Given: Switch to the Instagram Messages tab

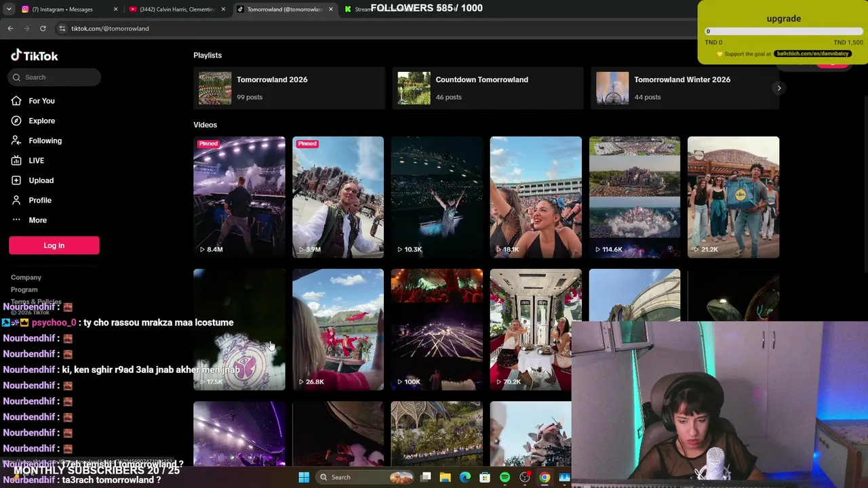Looking at the screenshot, I should pos(62,9).
